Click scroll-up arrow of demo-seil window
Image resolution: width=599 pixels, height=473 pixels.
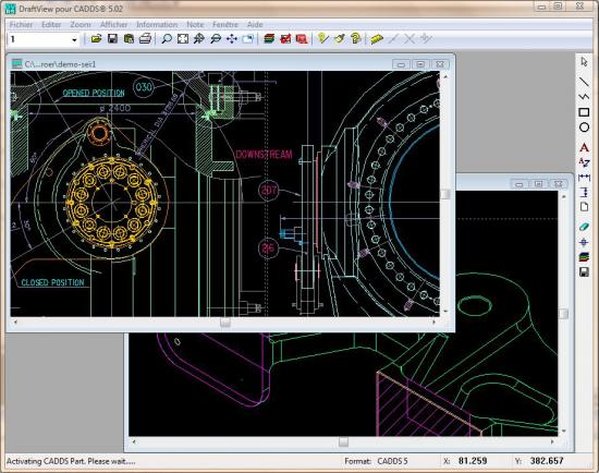tap(445, 76)
